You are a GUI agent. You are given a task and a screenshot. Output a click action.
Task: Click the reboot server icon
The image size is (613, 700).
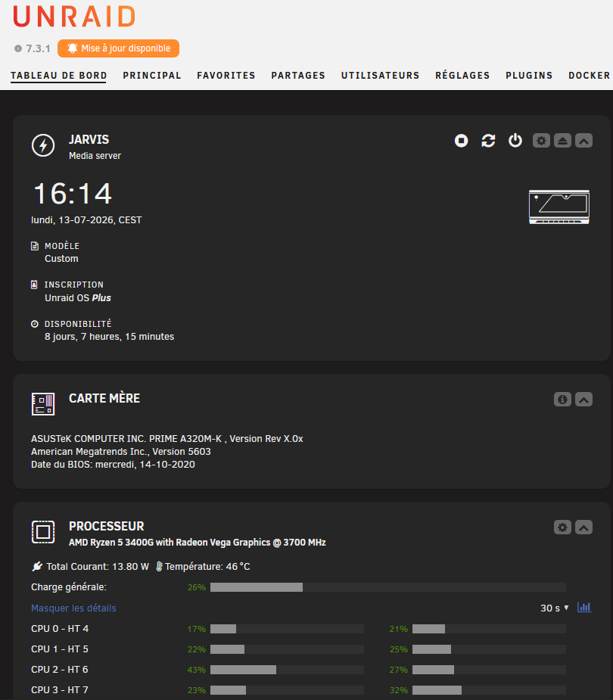[x=488, y=141]
